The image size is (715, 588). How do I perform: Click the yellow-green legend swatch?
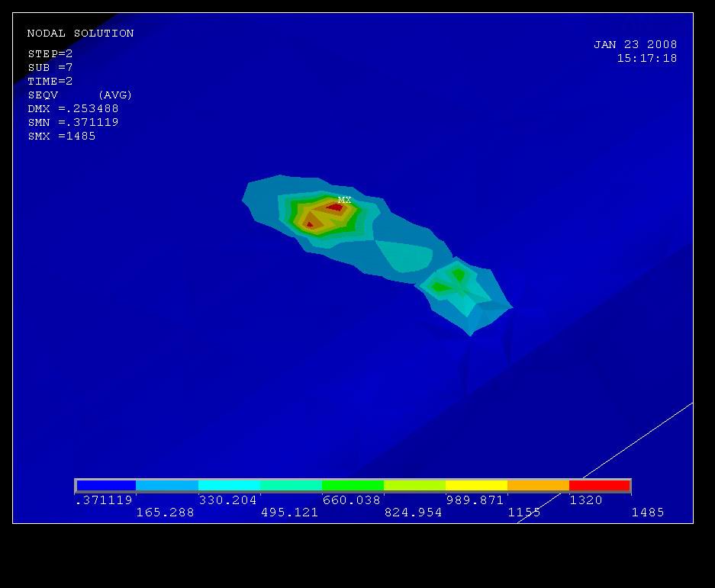coord(414,486)
